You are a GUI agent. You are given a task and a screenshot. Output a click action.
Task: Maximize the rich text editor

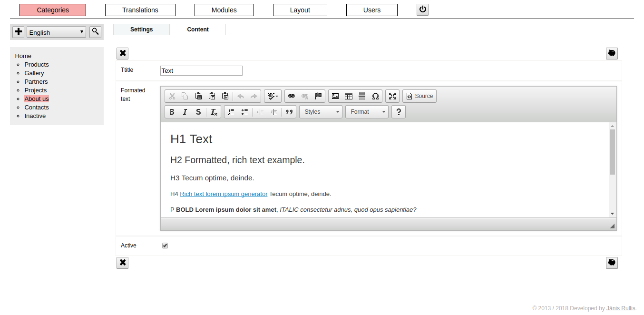click(392, 96)
